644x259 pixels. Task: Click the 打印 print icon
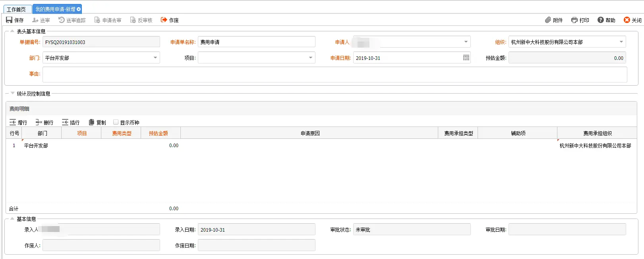574,20
